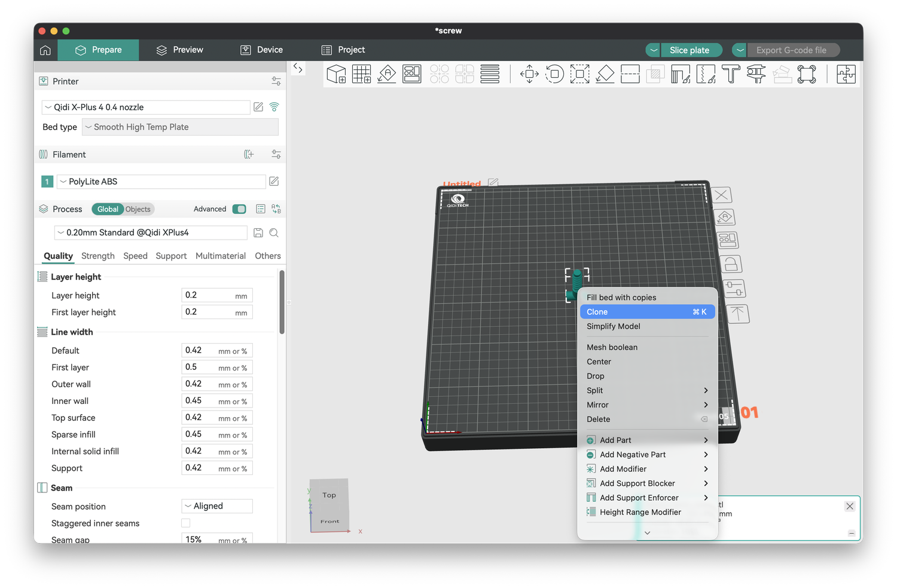Viewport: 897px width, 588px height.
Task: Search process settings with magnifier icon
Action: (x=274, y=233)
